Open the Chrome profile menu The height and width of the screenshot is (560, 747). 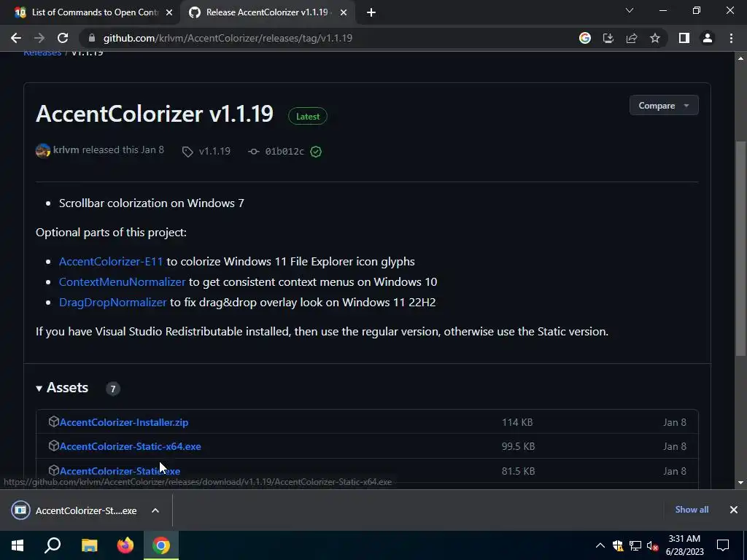708,38
